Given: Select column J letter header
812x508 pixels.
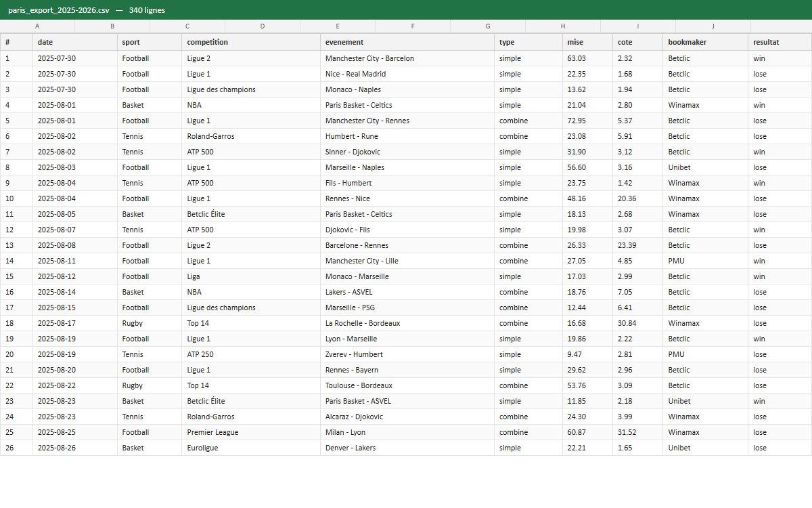Looking at the screenshot, I should 713,26.
